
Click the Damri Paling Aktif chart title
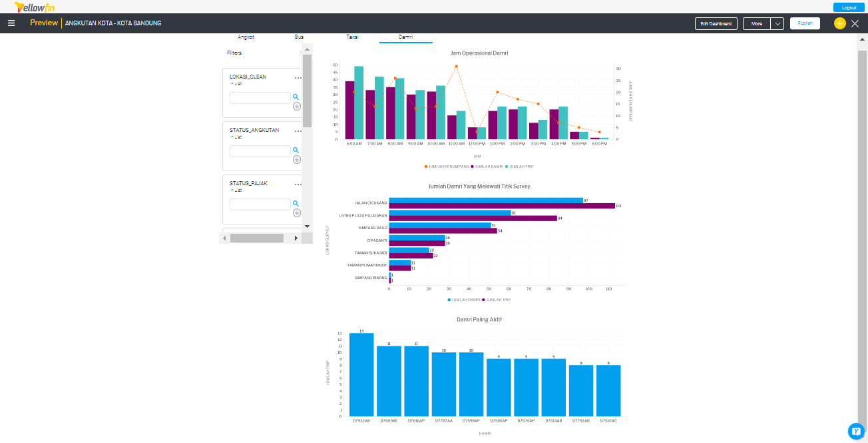pyautogui.click(x=479, y=320)
